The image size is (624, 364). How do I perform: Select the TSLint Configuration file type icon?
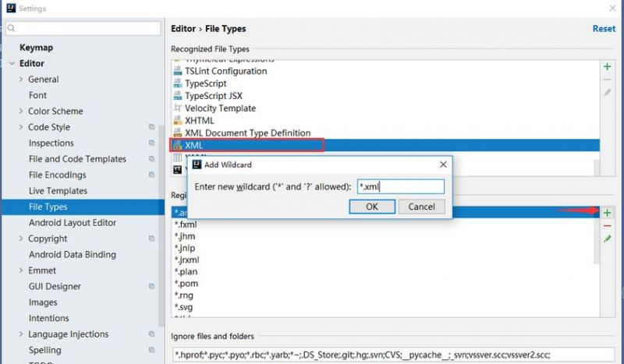[x=178, y=71]
